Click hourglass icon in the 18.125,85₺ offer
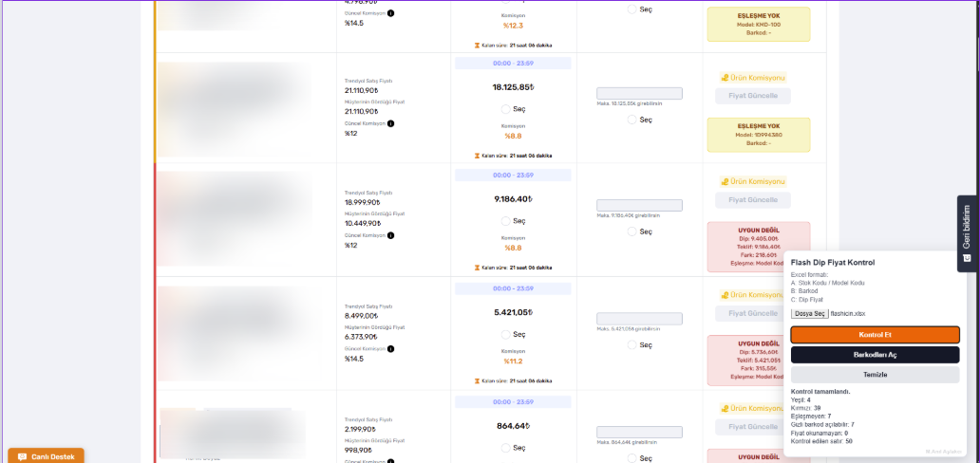This screenshot has height=463, width=980. tap(478, 156)
